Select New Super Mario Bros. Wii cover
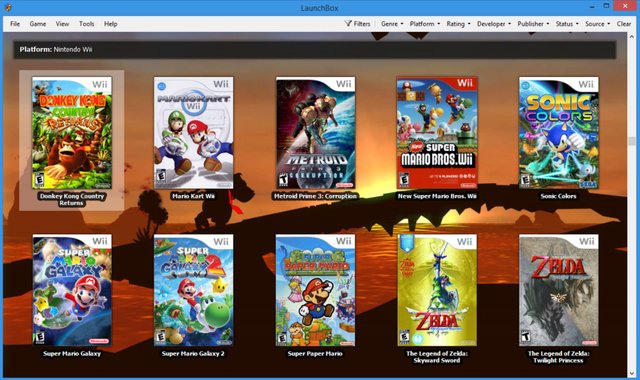 point(437,133)
